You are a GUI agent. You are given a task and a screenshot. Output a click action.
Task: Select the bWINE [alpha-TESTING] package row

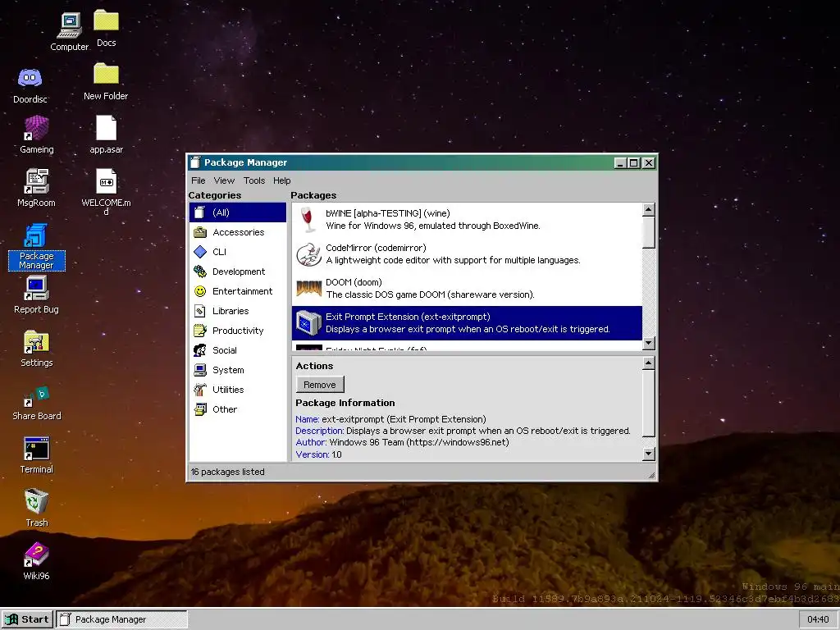tap(467, 220)
